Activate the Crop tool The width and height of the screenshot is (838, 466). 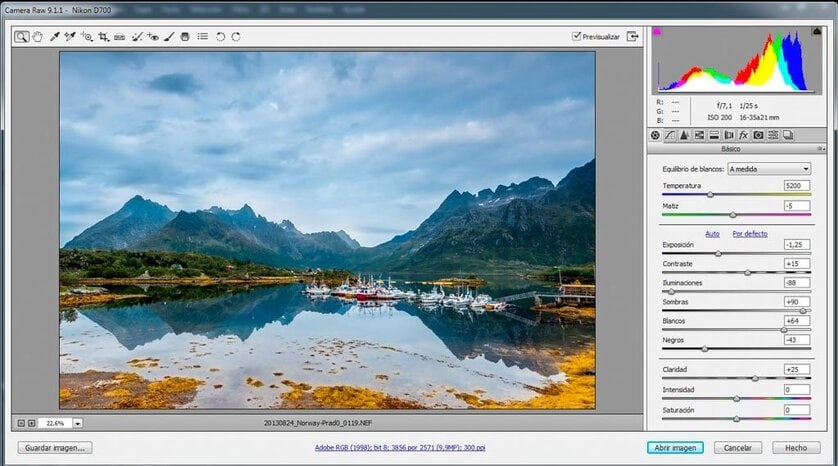pyautogui.click(x=104, y=37)
